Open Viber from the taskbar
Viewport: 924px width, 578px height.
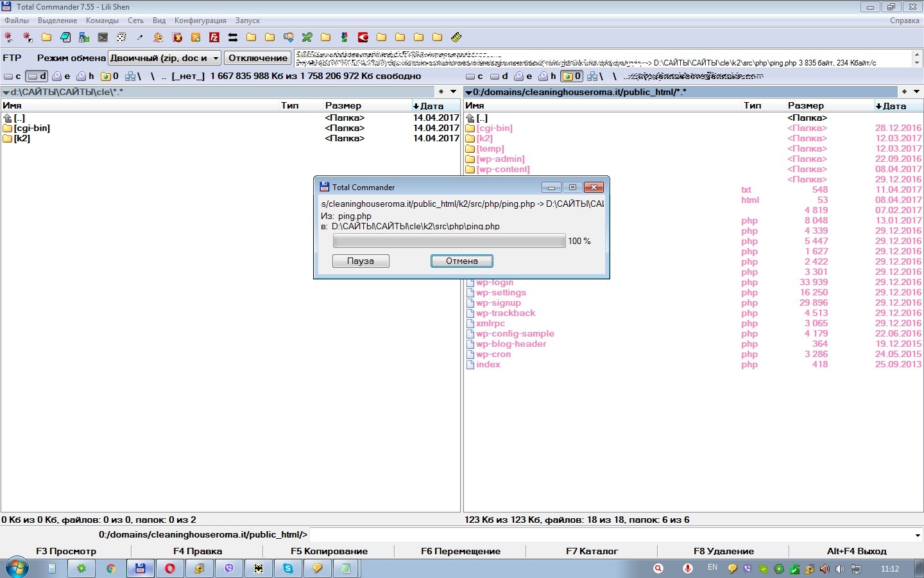click(x=229, y=568)
